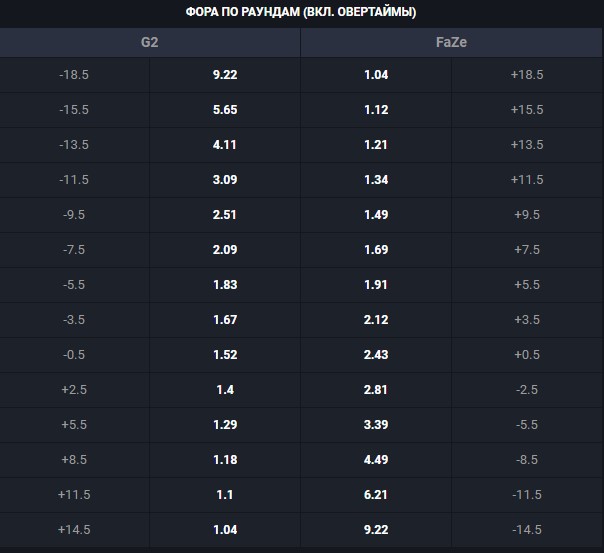Choose FaZe +15.5 odds 1.12
Viewport: 604px width, 553px height.
(376, 110)
